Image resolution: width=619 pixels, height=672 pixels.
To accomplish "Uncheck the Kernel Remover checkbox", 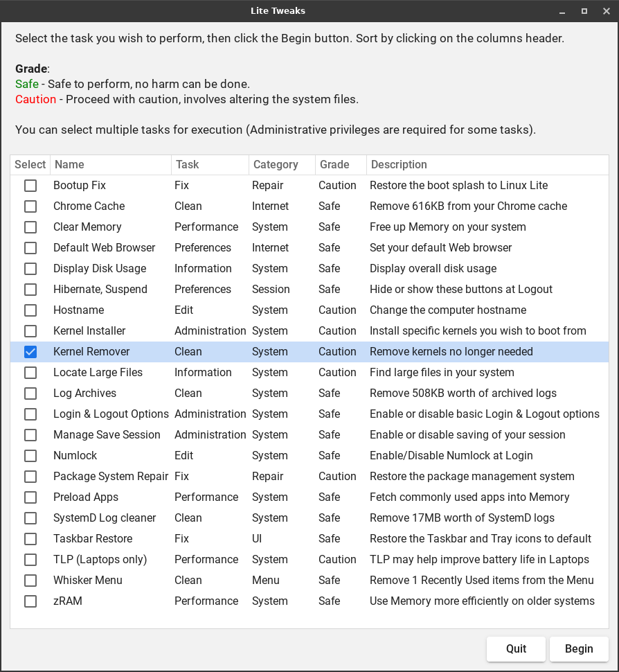I will [30, 352].
